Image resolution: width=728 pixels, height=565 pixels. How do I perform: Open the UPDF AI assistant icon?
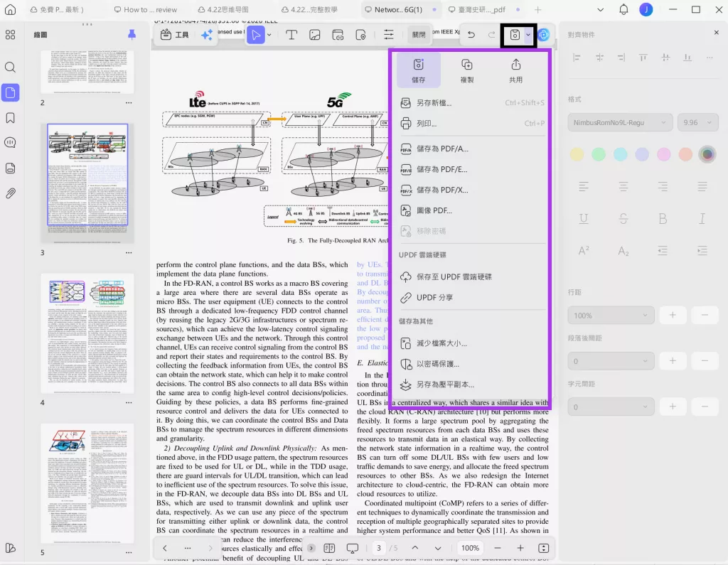[x=543, y=35]
